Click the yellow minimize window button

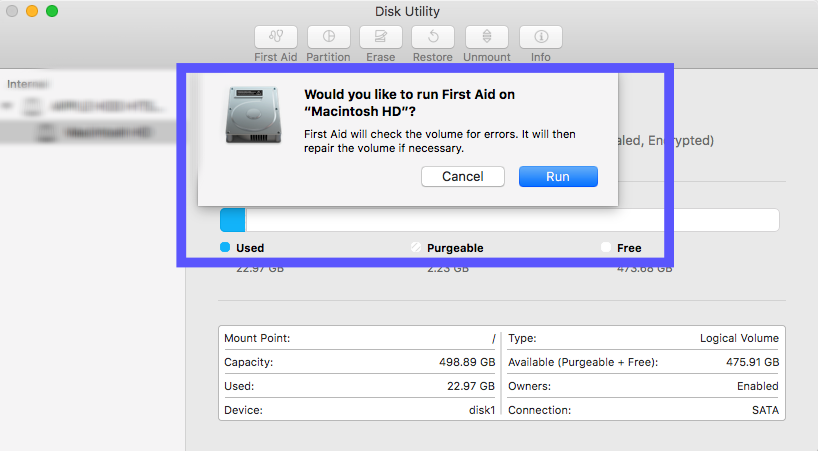(32, 11)
